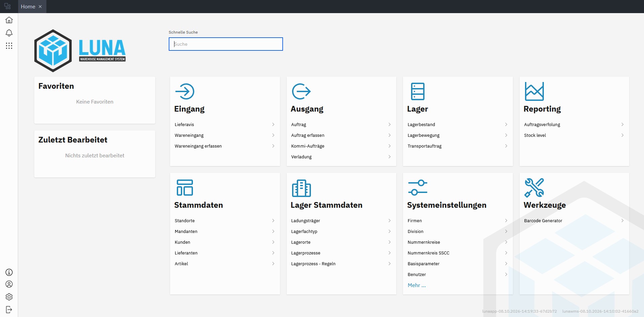The width and height of the screenshot is (644, 317).
Task: Click the Werkzeuge wrench icon
Action: click(534, 188)
